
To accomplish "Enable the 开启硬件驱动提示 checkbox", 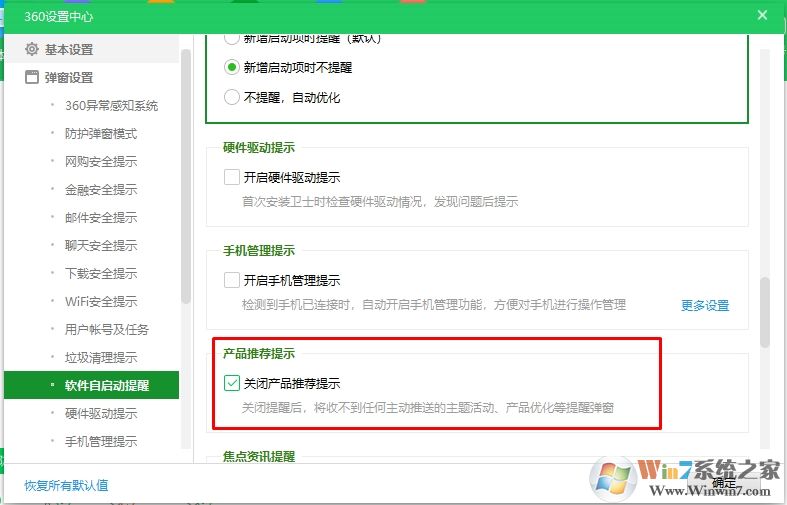I will [232, 178].
